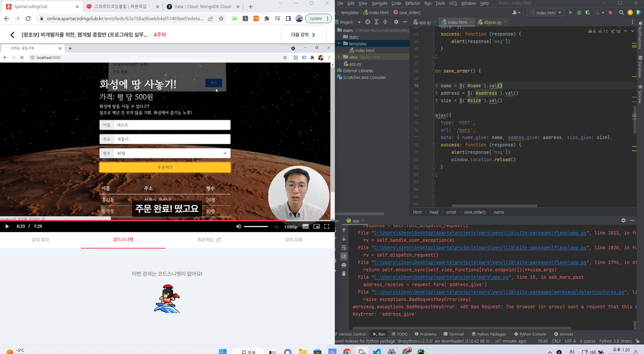
Task: Open the user account dropdown in PyCharm toolbar
Action: (516, 13)
